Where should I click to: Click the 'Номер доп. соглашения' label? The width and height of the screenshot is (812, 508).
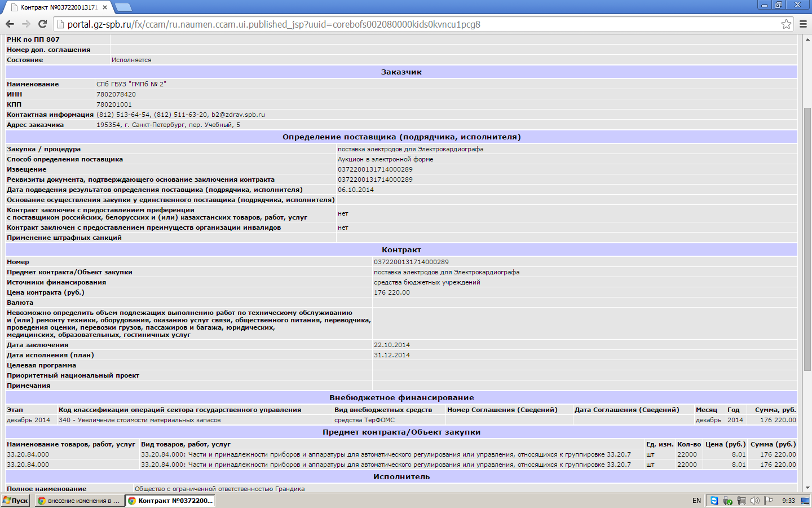pos(48,50)
